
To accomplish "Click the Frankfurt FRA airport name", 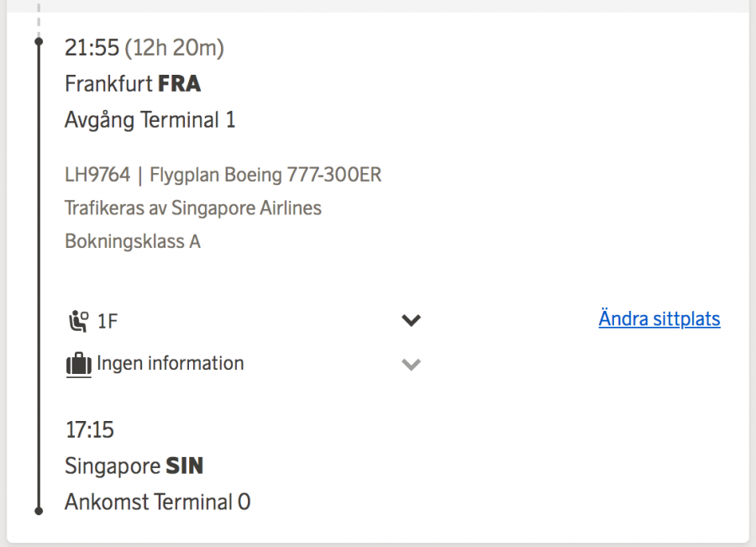I will pos(133,84).
